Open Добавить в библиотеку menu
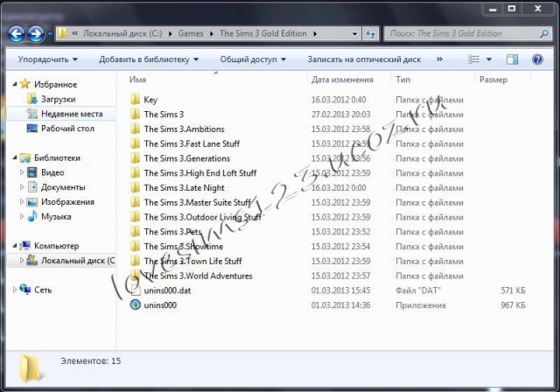This screenshot has height=392, width=560. [x=149, y=59]
